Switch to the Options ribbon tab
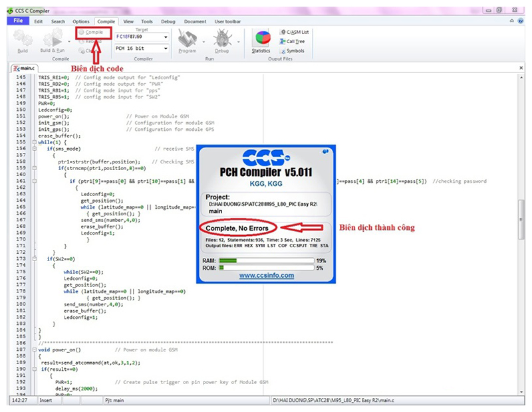 click(x=80, y=21)
